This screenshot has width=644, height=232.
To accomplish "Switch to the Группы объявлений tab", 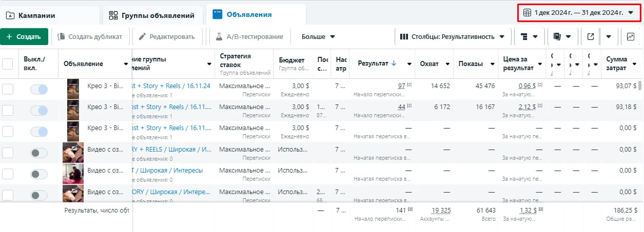I will point(152,15).
